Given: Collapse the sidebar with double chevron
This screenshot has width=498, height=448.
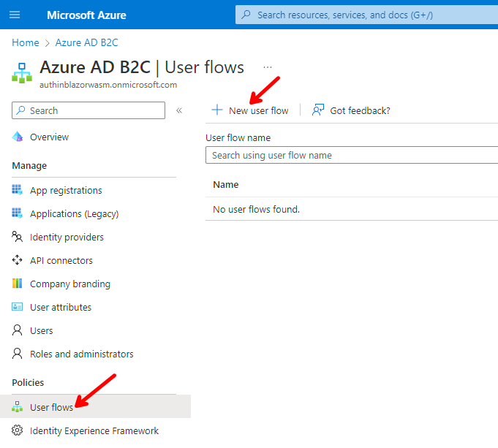Looking at the screenshot, I should click(x=179, y=110).
